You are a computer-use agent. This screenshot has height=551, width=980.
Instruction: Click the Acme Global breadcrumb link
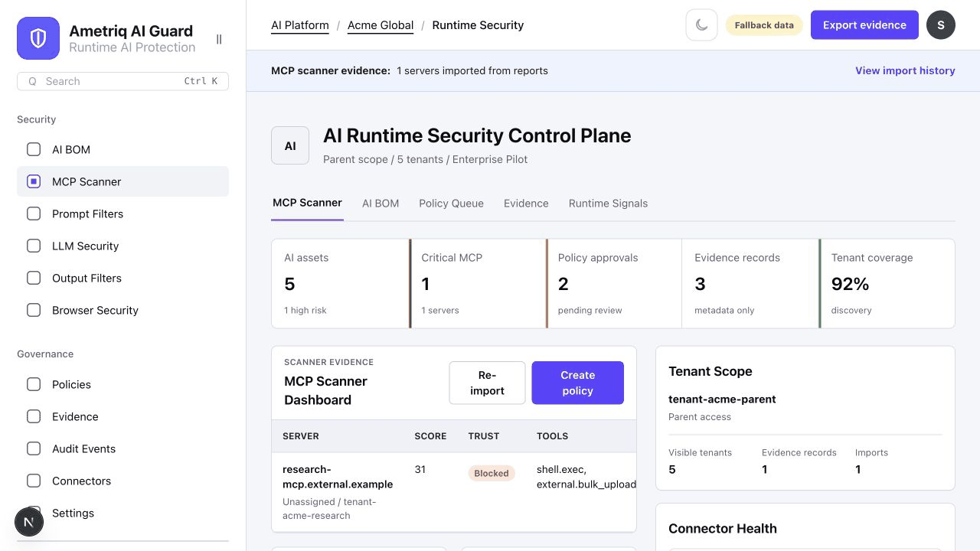381,25
